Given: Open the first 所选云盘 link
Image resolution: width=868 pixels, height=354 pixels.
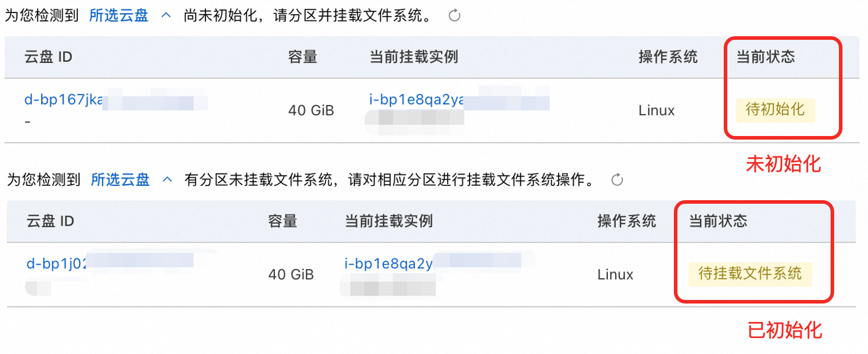Looking at the screenshot, I should [x=119, y=15].
